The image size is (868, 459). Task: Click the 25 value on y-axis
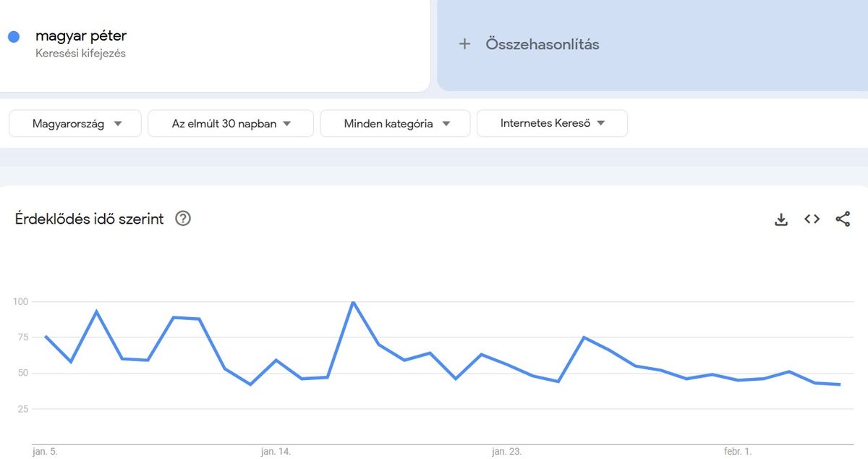point(22,409)
